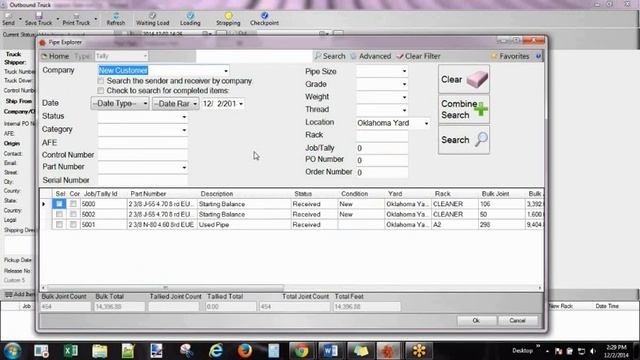Screen dimensions: 640x360
Task: Click the volume icon in system tray
Action: (x=593, y=351)
